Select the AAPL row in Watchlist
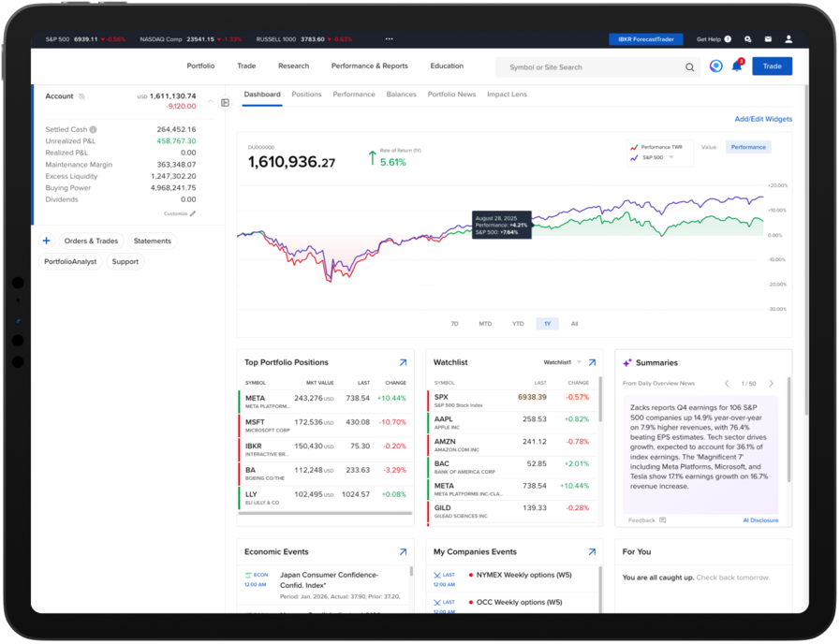The image size is (840, 644). (512, 423)
